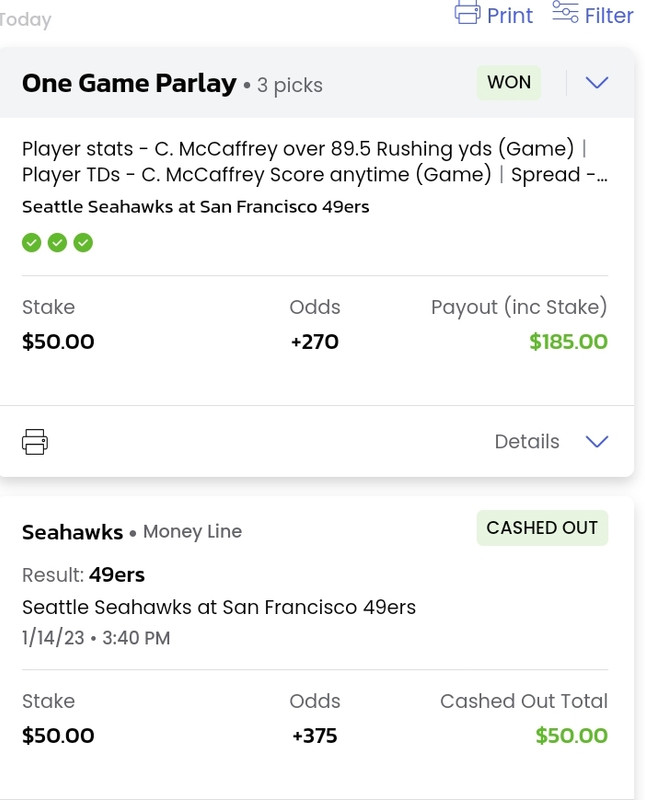Click the Print icon at top

[467, 12]
